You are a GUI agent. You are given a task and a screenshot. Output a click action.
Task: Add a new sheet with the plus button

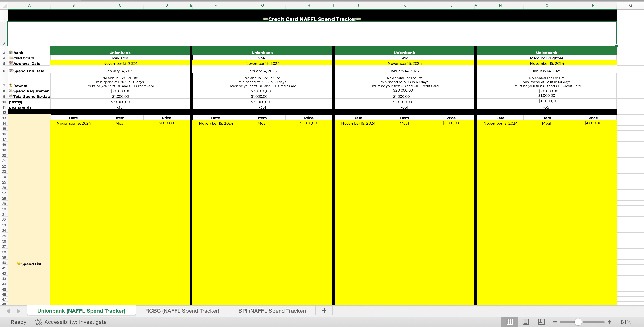(324, 310)
